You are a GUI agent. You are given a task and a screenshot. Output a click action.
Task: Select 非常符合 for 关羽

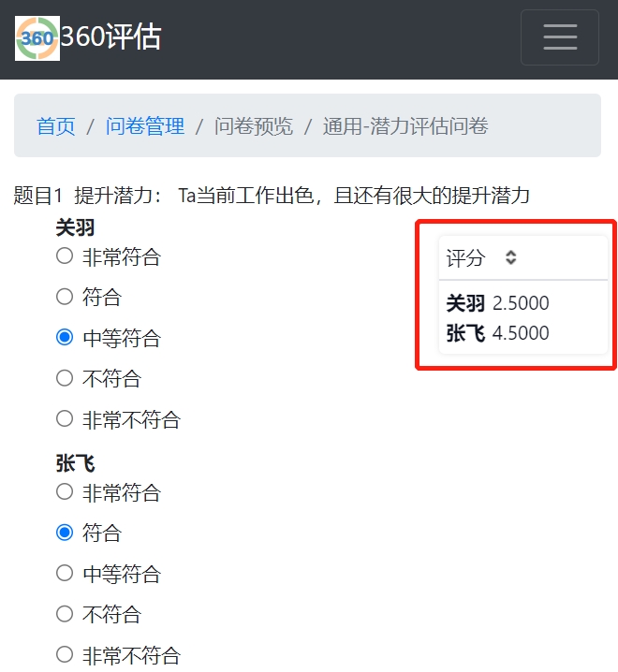(65, 256)
